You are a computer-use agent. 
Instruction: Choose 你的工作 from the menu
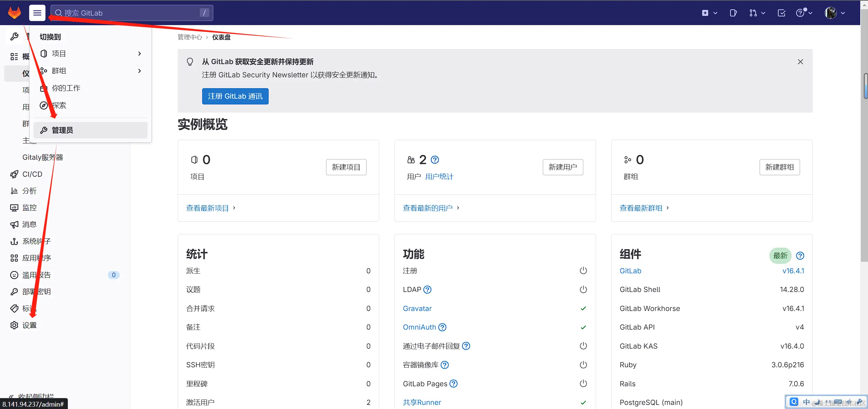66,88
